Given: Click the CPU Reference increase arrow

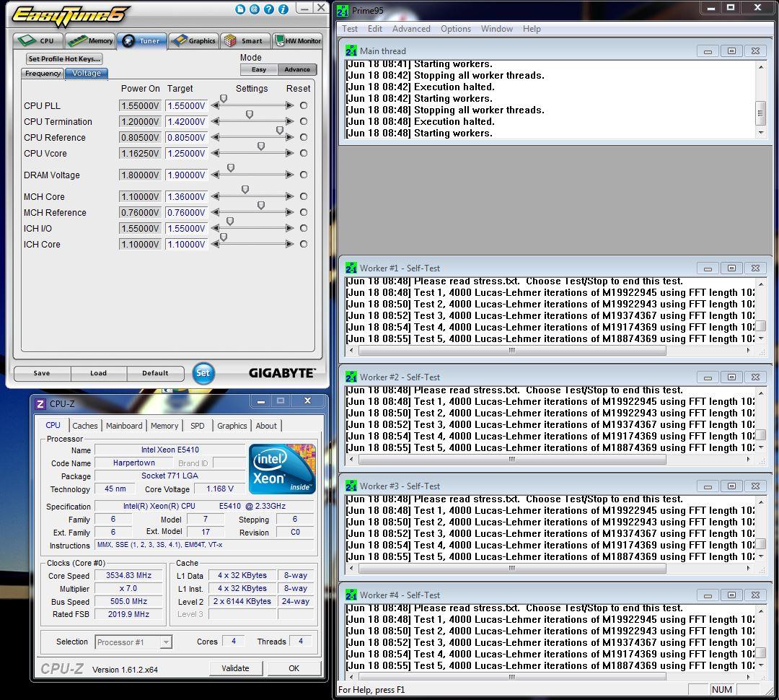Looking at the screenshot, I should coord(290,137).
